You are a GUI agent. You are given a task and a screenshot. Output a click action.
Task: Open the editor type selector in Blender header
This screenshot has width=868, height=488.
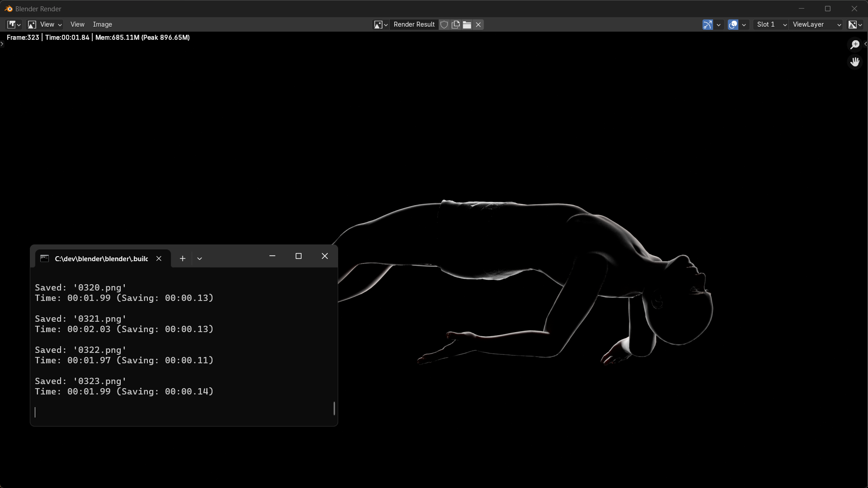pyautogui.click(x=14, y=24)
